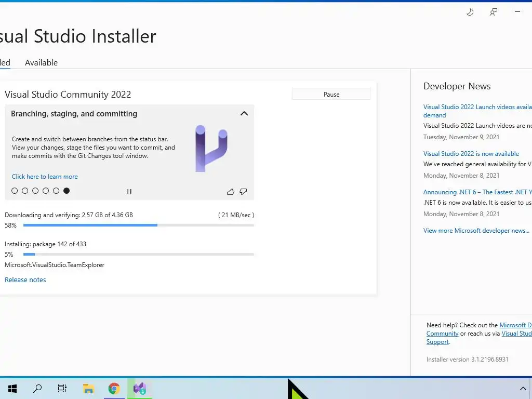
Task: Click the Tuesday, November 9, 2021 date
Action: 461,137
